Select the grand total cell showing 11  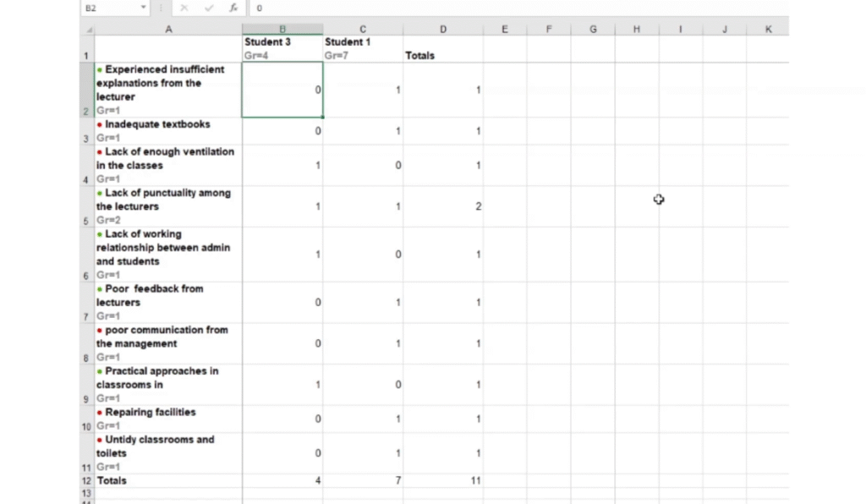442,480
